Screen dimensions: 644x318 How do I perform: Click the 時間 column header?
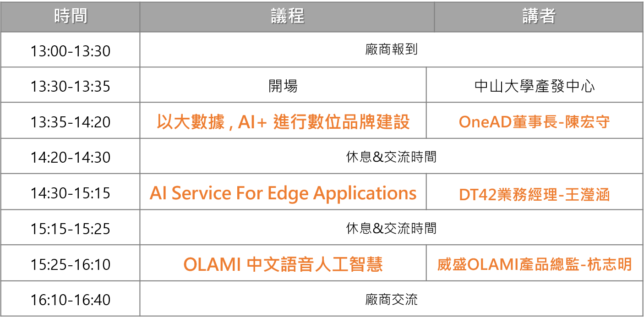71,16
